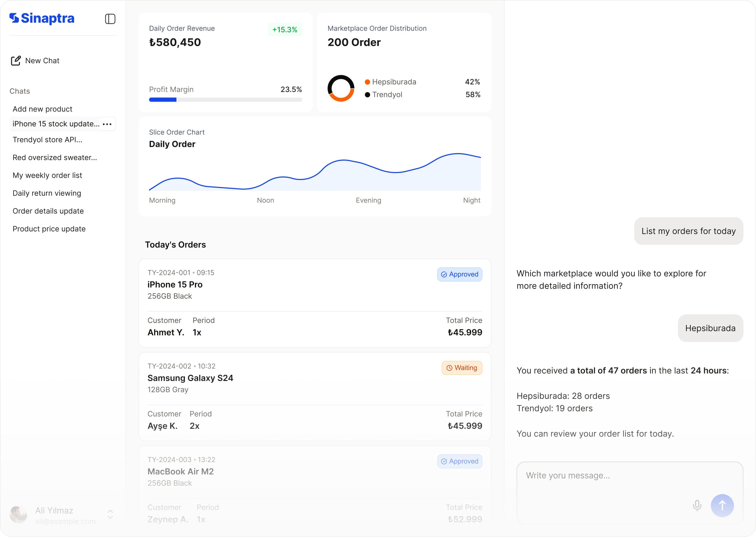Click Waiting badge on Samsung Galaxy S24 order
This screenshot has height=537, width=756.
462,368
